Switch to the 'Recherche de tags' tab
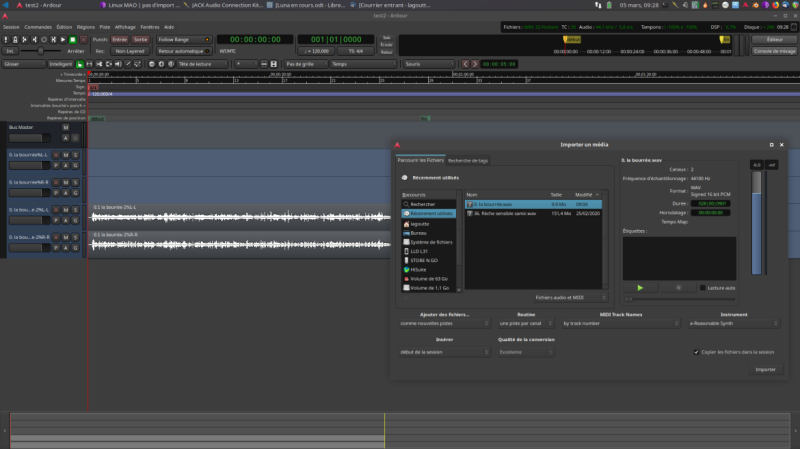This screenshot has height=449, width=800. click(x=468, y=160)
